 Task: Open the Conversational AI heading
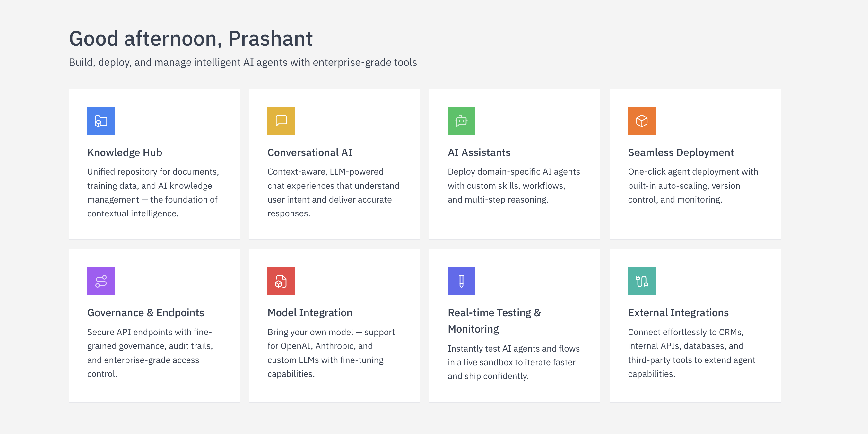click(310, 152)
